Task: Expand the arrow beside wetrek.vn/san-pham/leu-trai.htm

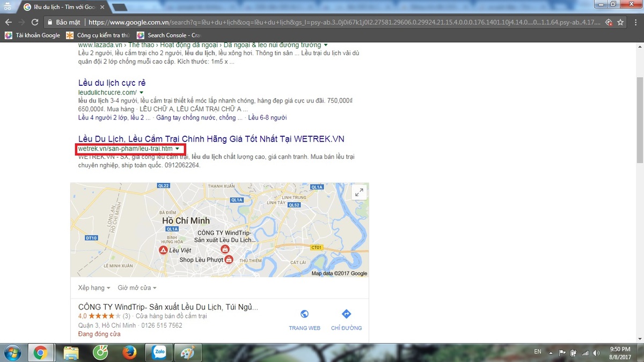Action: pyautogui.click(x=177, y=149)
